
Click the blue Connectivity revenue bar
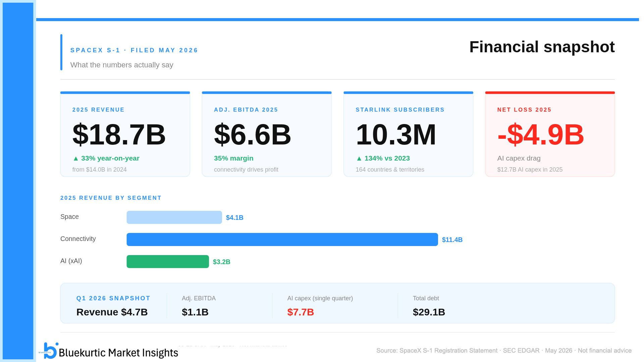click(x=282, y=239)
